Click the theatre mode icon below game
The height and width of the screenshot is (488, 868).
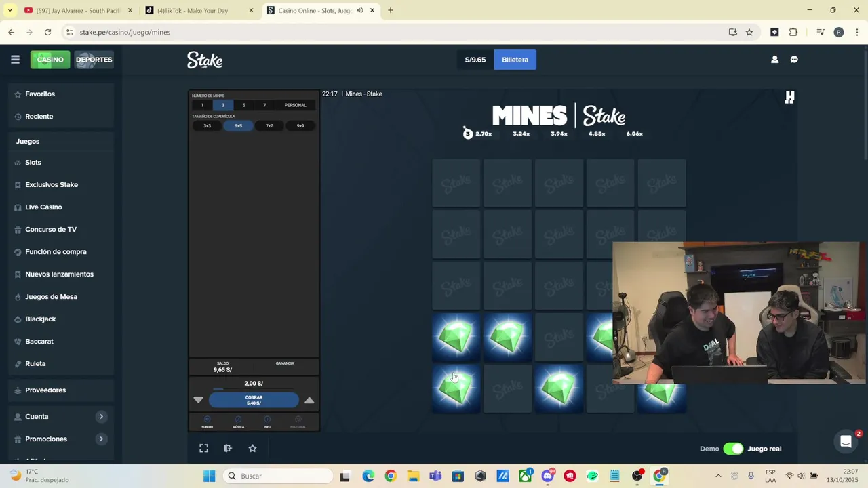pos(228,448)
